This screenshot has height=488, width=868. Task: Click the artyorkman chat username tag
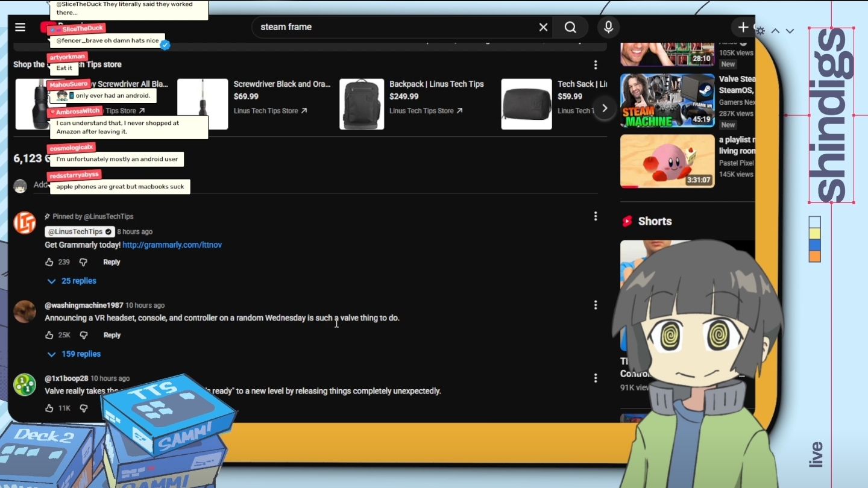coord(68,57)
